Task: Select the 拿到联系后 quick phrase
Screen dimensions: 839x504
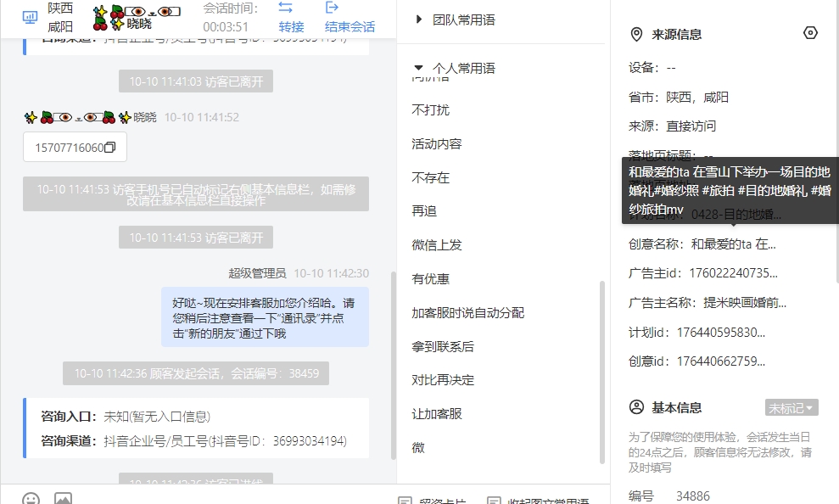Action: (443, 347)
